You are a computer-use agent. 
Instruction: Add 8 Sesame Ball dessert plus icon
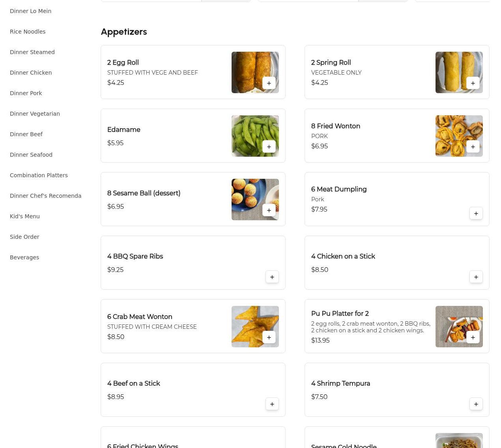pyautogui.click(x=269, y=210)
